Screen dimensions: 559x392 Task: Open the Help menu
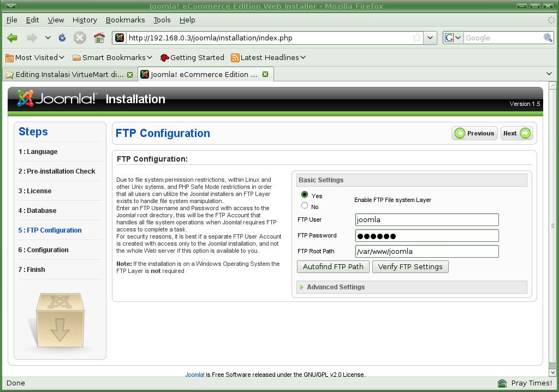tap(187, 20)
